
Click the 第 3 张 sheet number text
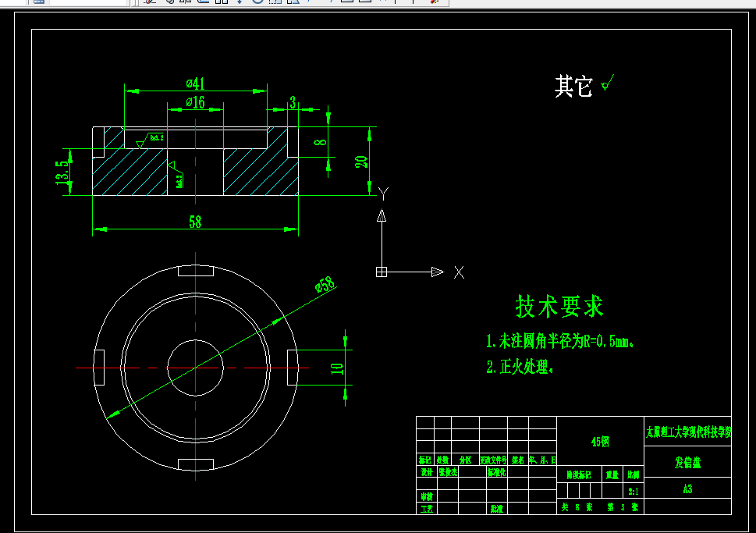point(623,507)
